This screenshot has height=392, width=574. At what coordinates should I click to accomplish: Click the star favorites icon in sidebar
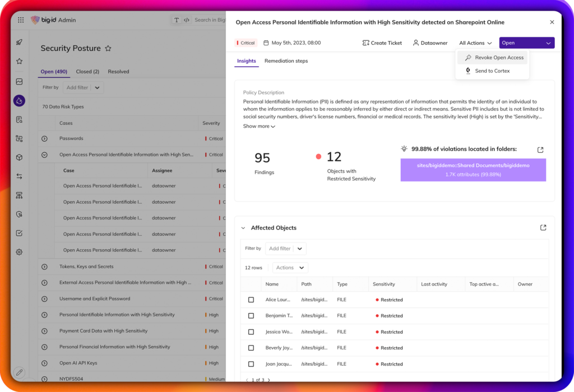(20, 62)
